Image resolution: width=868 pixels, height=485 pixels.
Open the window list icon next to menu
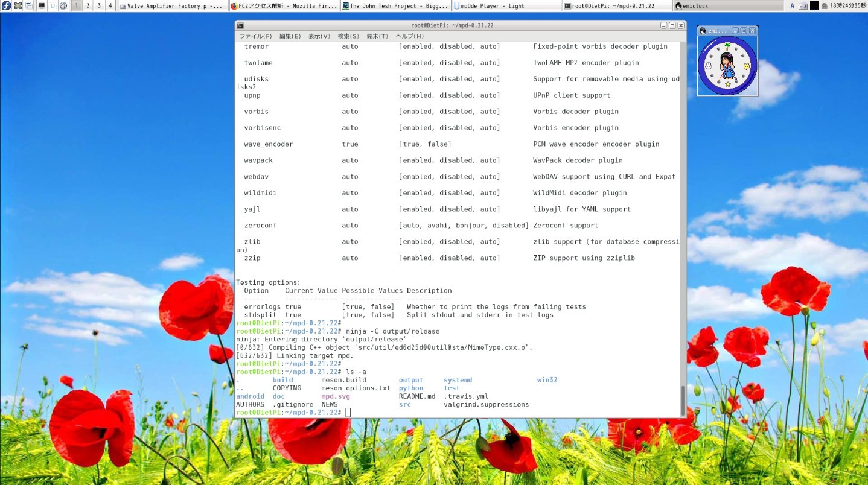coord(29,5)
